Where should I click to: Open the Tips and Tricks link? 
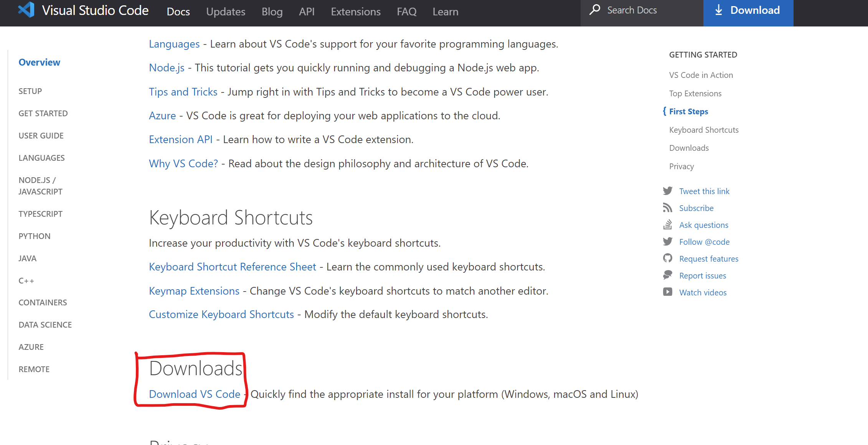(183, 92)
